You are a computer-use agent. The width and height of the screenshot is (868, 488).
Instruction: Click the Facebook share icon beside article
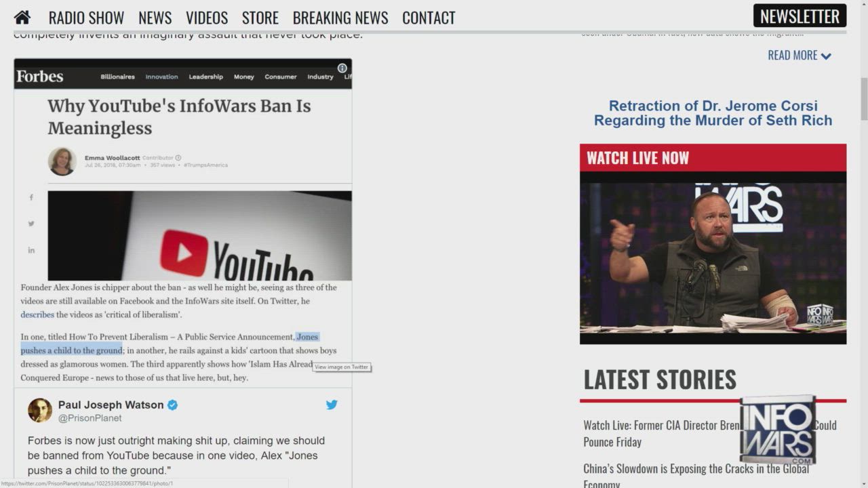(31, 197)
